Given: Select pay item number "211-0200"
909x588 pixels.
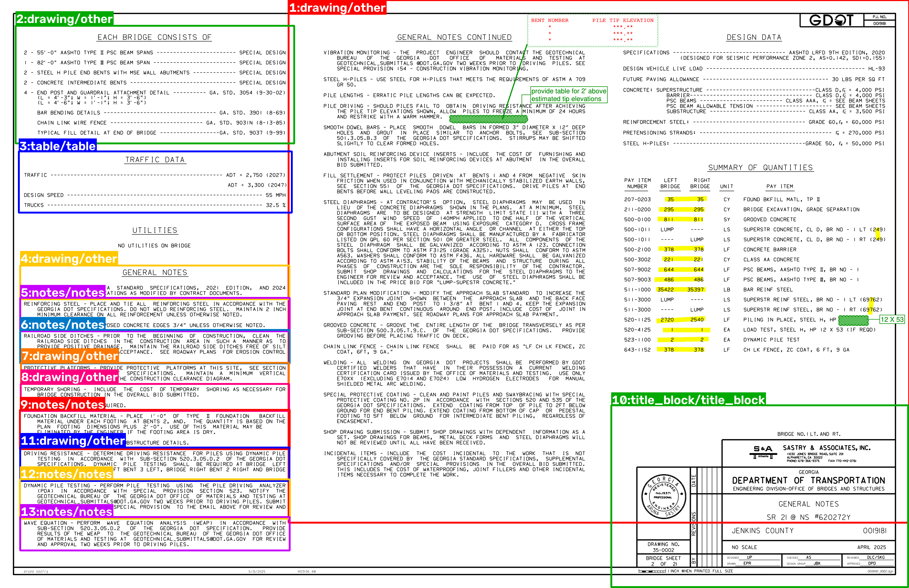Looking at the screenshot, I should click(637, 210).
